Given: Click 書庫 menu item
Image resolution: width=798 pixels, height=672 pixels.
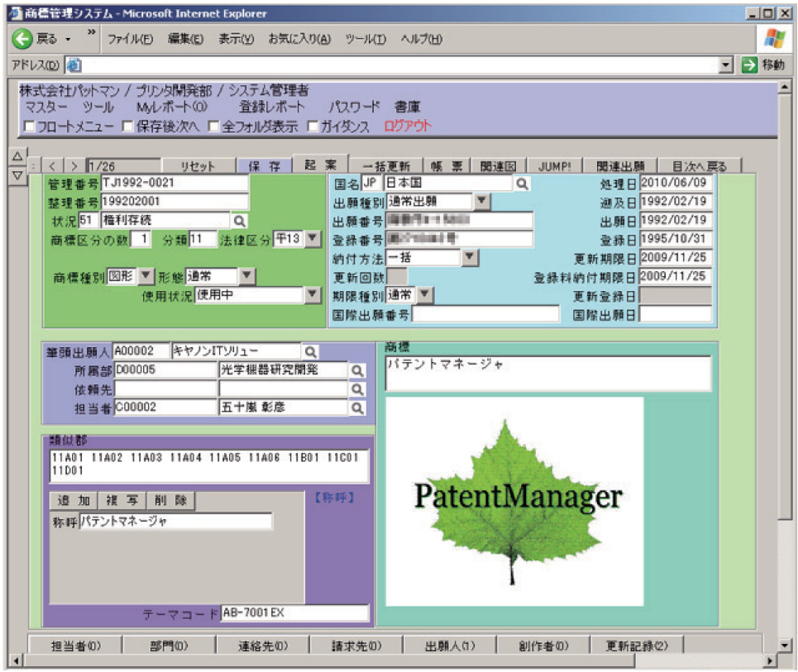Looking at the screenshot, I should 407,107.
